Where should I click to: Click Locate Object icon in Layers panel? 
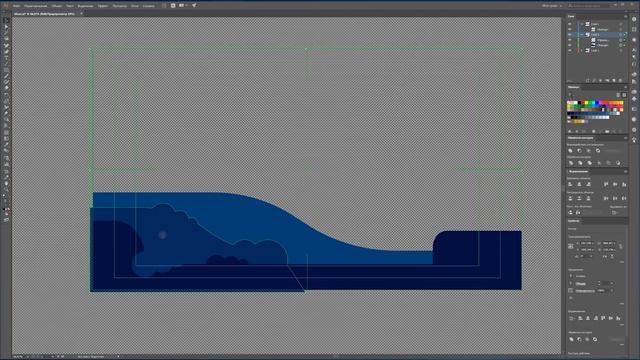click(x=594, y=80)
